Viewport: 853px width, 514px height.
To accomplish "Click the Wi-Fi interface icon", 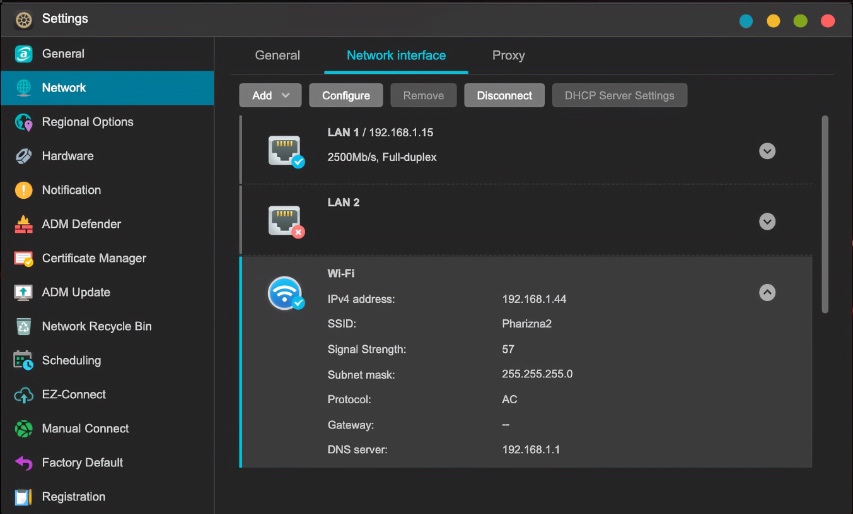I will 286,293.
